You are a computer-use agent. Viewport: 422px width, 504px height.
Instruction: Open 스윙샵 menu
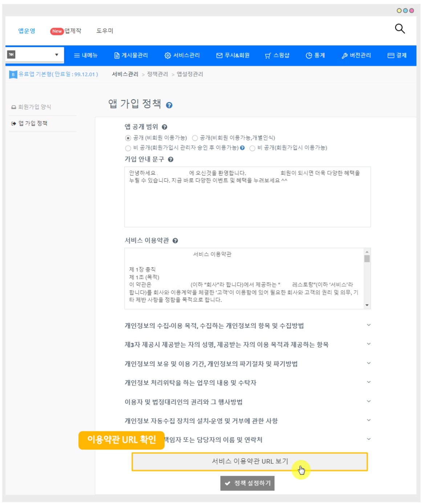[x=277, y=56]
